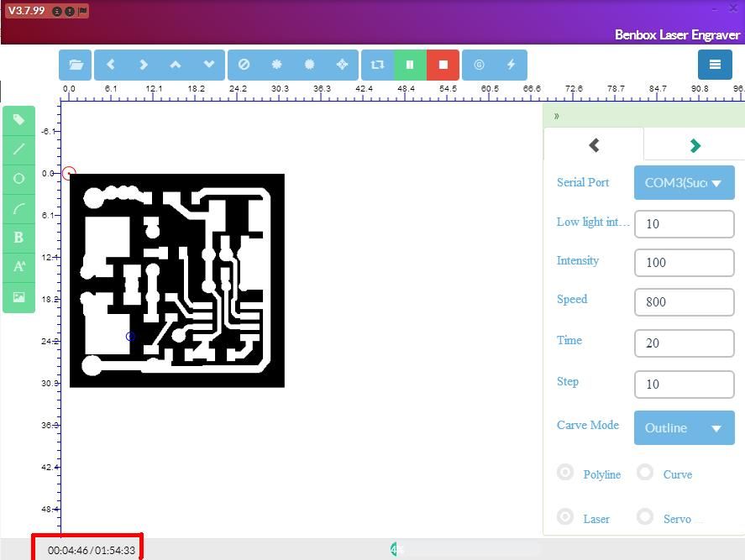Click the circle-slash icon in the toolbar
745x560 pixels.
(x=244, y=65)
